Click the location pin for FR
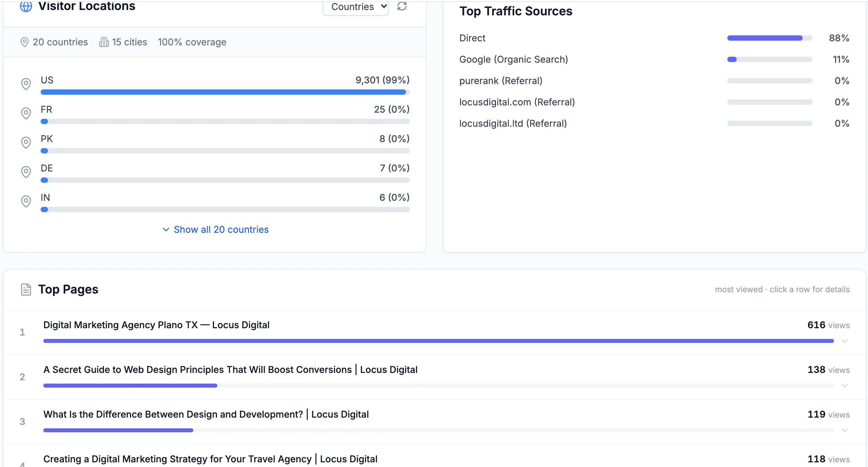The height and width of the screenshot is (467, 868). click(x=26, y=113)
